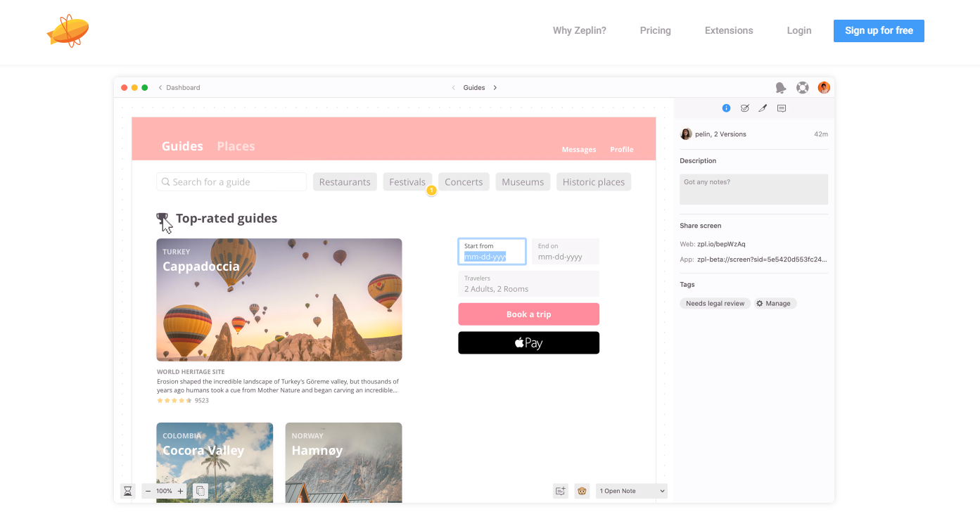Click the Travelers field
This screenshot has width=980, height=526.
click(528, 283)
